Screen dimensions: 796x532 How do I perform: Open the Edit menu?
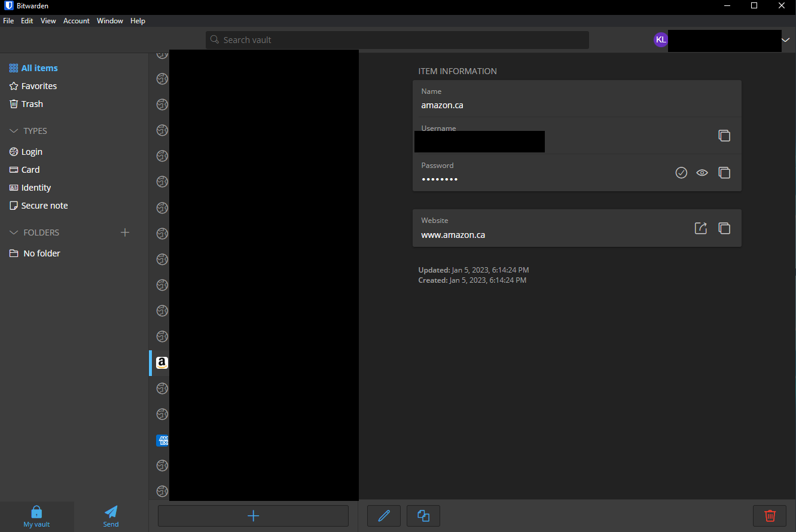pos(27,21)
